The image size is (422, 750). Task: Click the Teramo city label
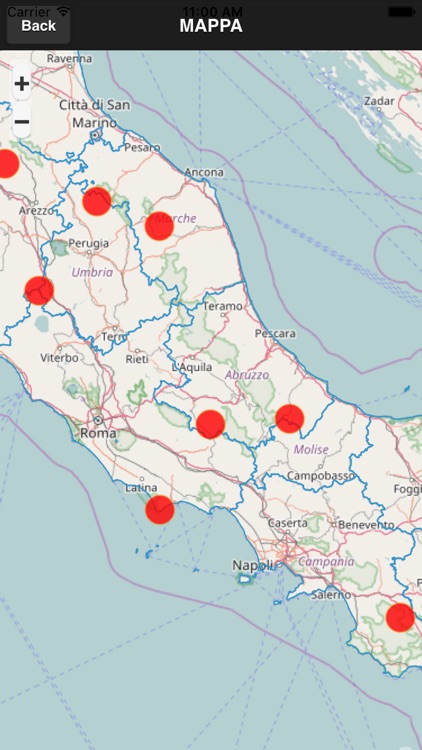click(223, 306)
